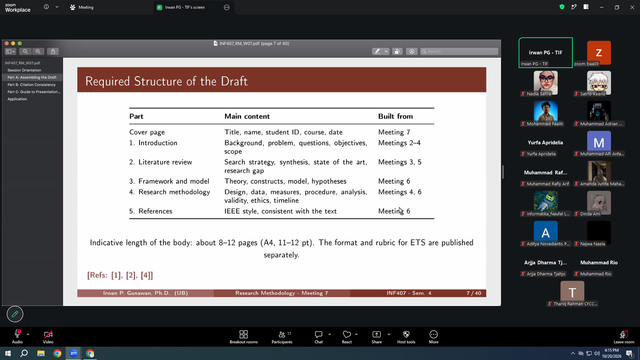Click the meeting info circle icon
Screen dimensions: 640x360
[46, 7]
